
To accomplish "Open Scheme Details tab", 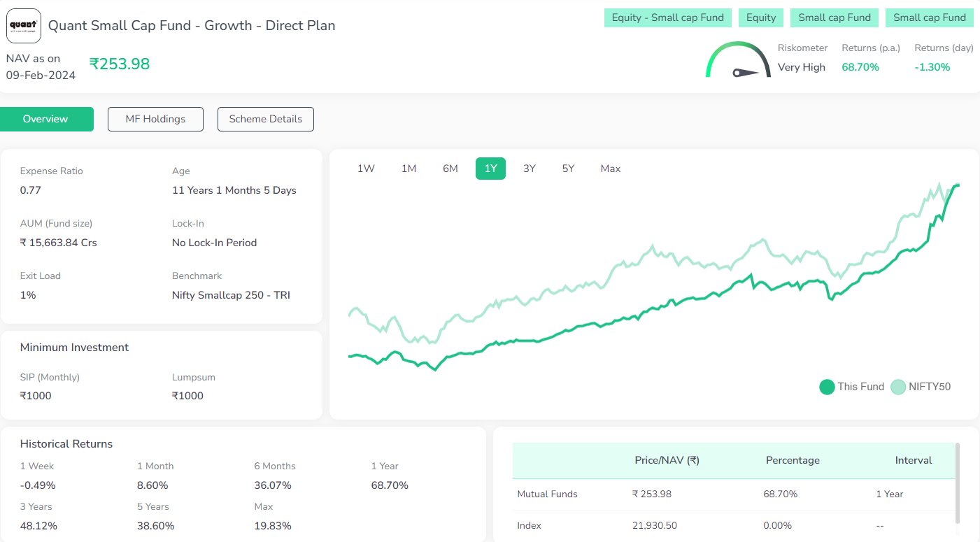I will pyautogui.click(x=266, y=119).
